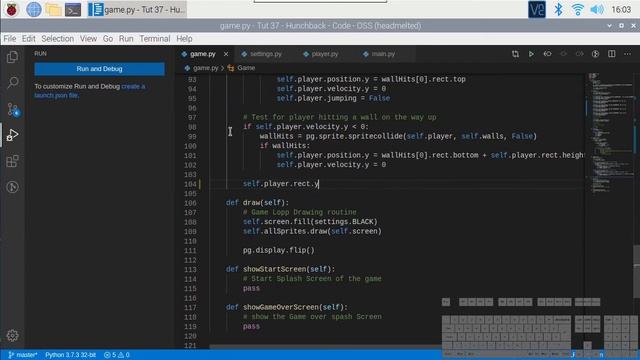This screenshot has height=360, width=640.
Task: Click the Open Changes compare icon in editor toolbar
Action: tap(515, 54)
